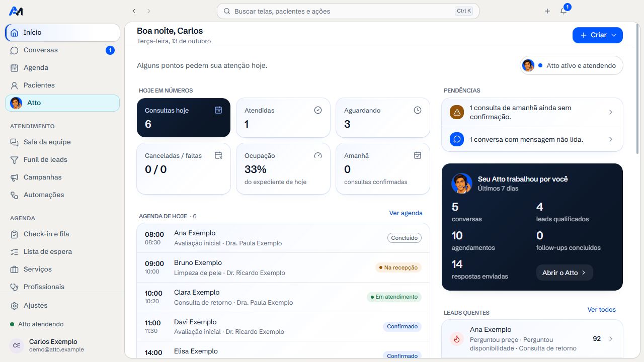Open Automações in sidebar
This screenshot has width=644, height=362.
pyautogui.click(x=62, y=195)
